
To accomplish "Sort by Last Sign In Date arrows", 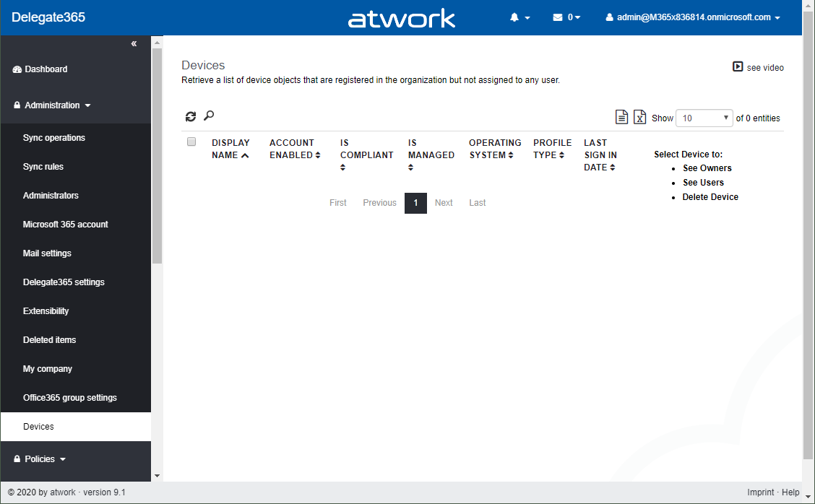I will click(612, 168).
